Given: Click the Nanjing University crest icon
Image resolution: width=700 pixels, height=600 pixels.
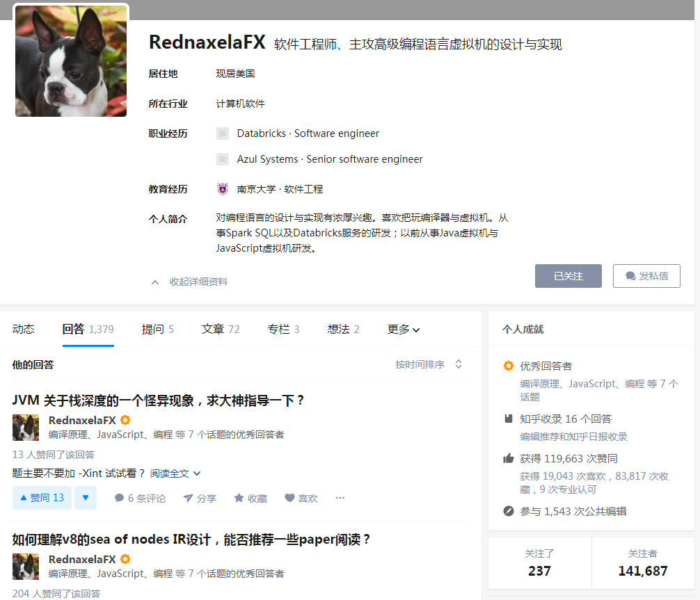Looking at the screenshot, I should [223, 189].
